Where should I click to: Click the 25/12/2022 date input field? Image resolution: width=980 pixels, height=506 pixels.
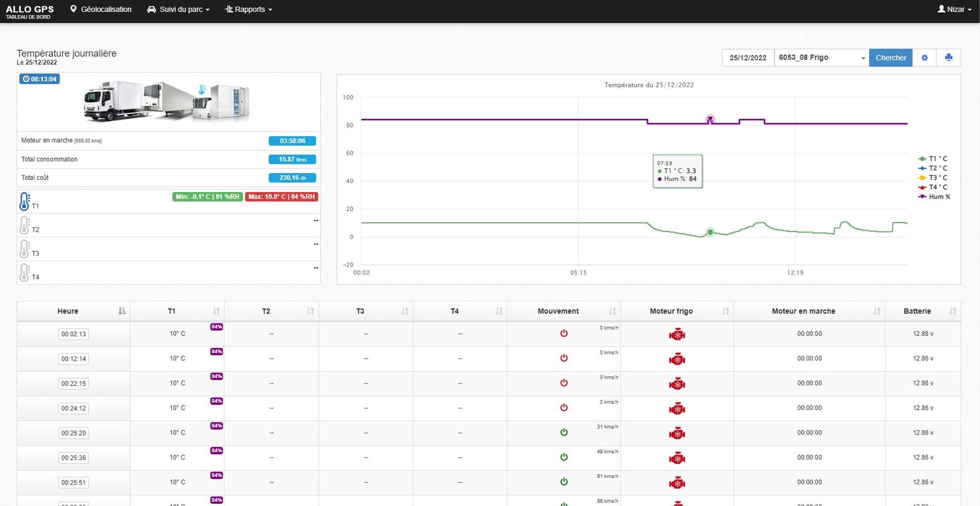[748, 58]
